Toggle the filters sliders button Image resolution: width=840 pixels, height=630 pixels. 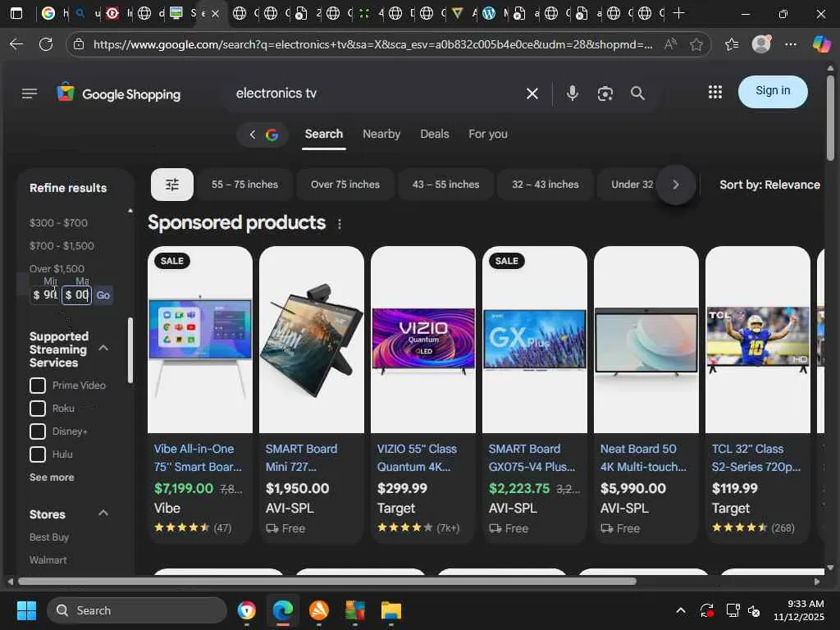tap(172, 185)
